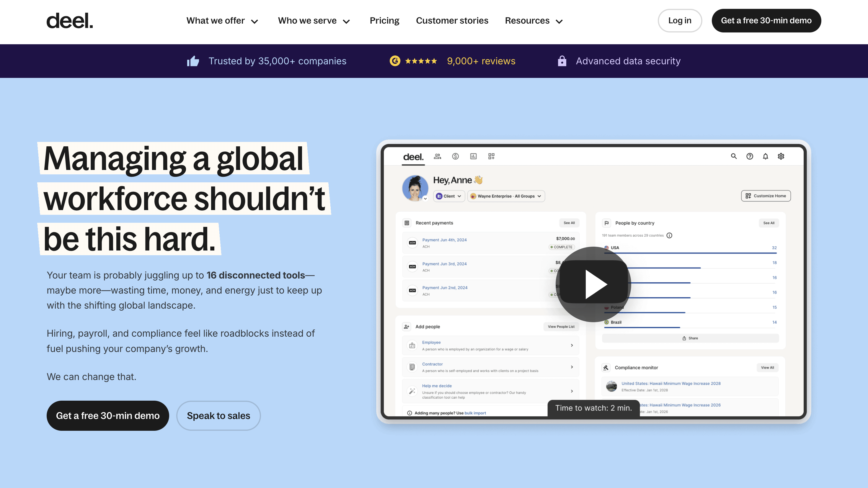Click the help question mark icon in the dashboard
This screenshot has height=488, width=868.
tap(750, 156)
